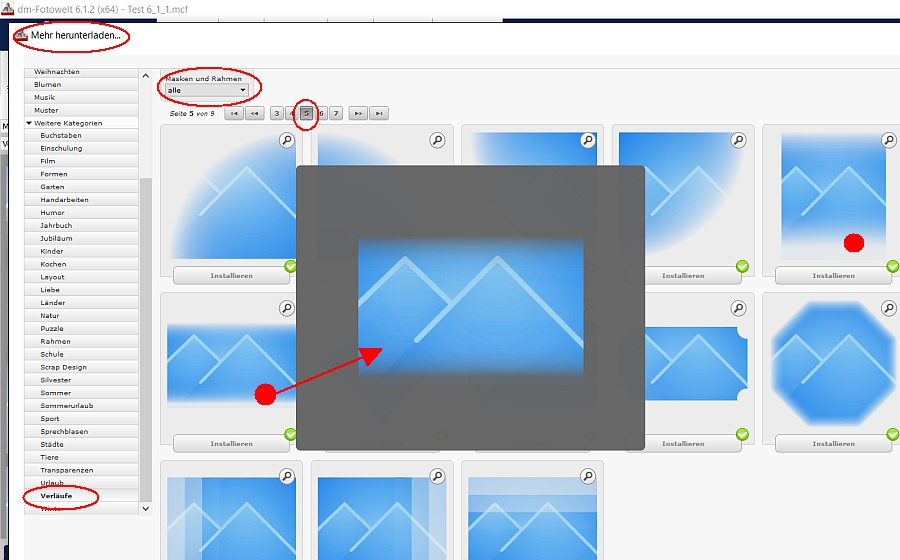Select the Einschulung subcategory

(82, 148)
